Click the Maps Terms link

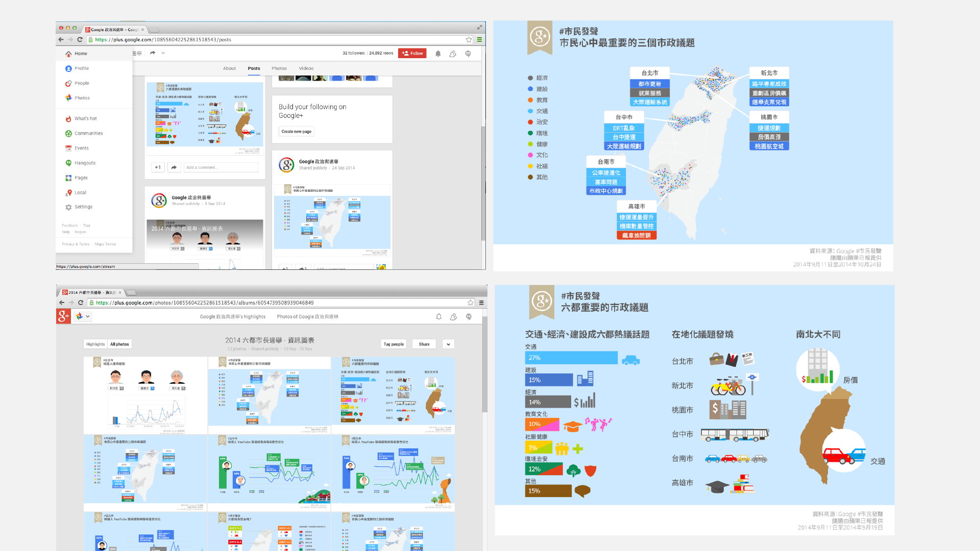click(x=105, y=244)
